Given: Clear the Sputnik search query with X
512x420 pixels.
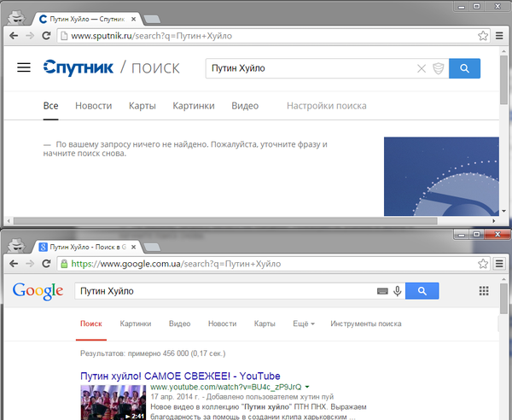Looking at the screenshot, I should click(x=422, y=68).
